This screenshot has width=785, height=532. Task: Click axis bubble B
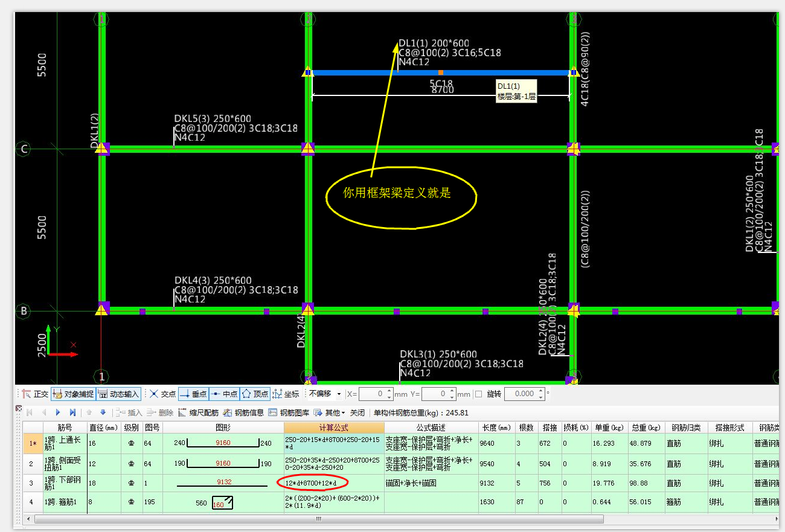click(x=24, y=312)
